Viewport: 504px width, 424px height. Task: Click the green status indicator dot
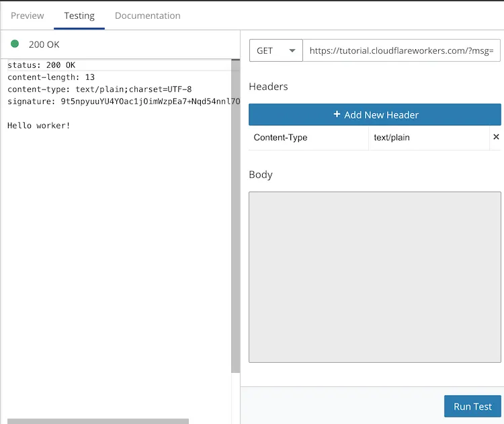click(x=15, y=44)
